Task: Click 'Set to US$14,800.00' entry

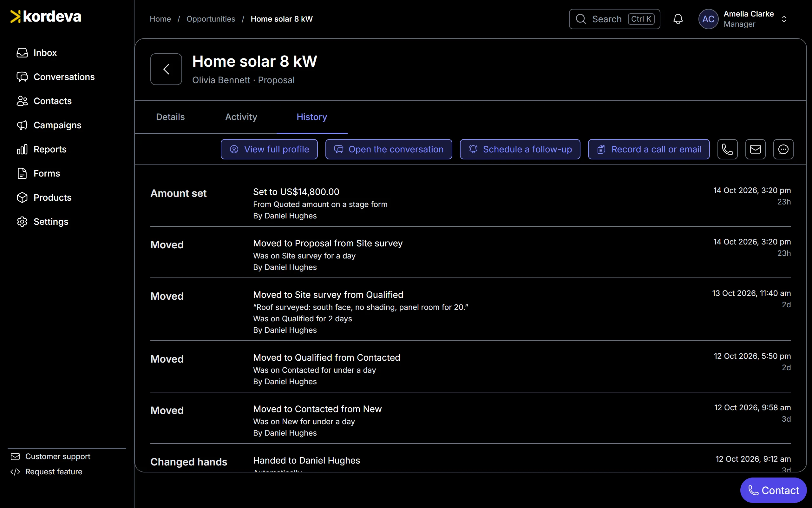Action: pyautogui.click(x=296, y=192)
